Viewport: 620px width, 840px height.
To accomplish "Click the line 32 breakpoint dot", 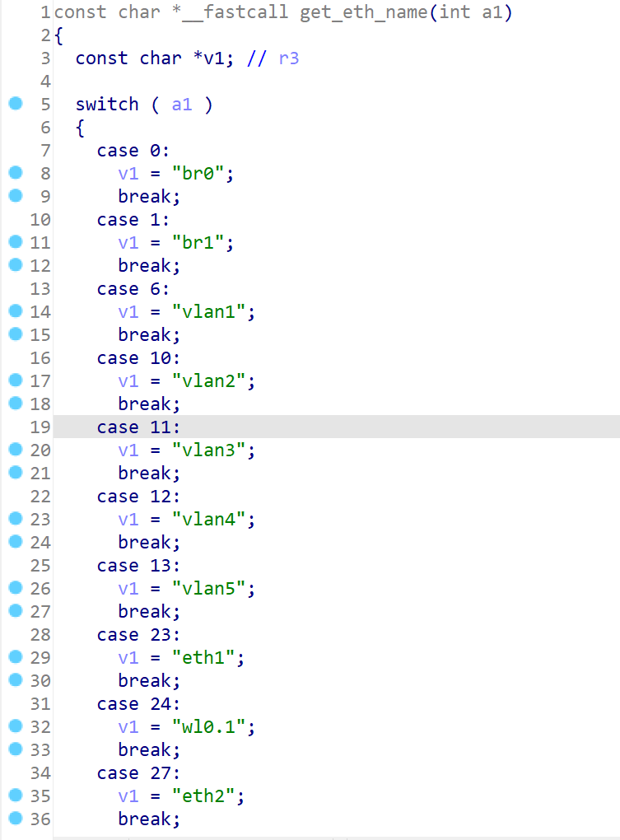I will 15,726.
